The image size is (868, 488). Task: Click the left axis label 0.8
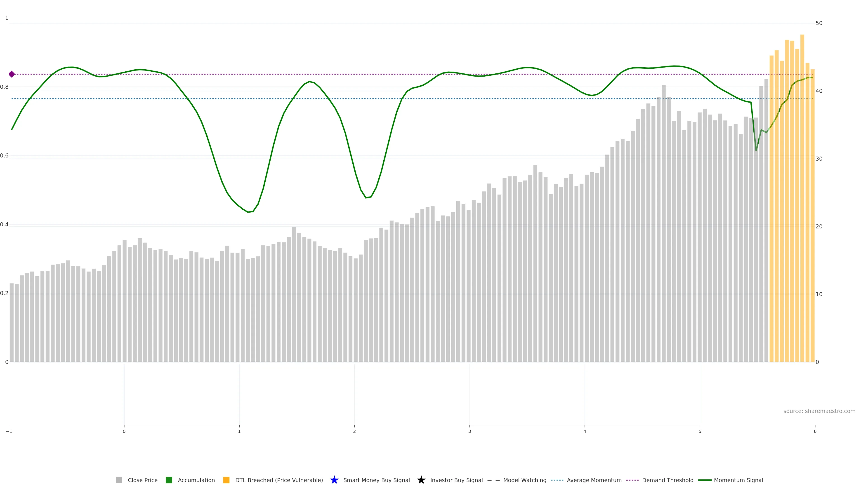pos(4,87)
